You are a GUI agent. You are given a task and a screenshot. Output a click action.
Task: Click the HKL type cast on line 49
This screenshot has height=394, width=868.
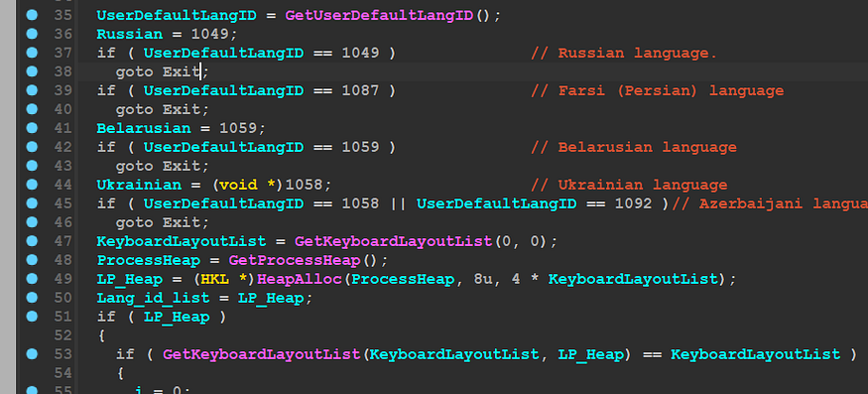click(214, 279)
